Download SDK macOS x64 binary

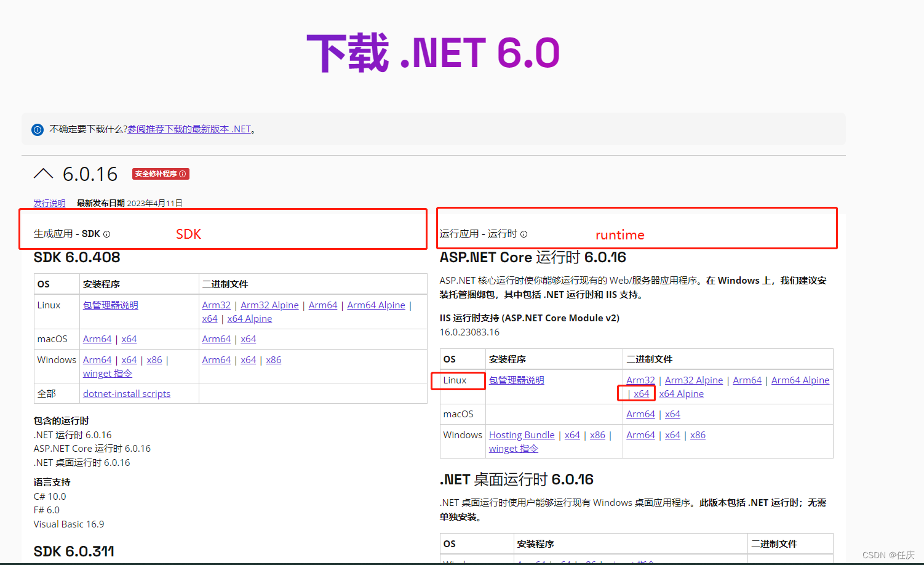click(249, 339)
